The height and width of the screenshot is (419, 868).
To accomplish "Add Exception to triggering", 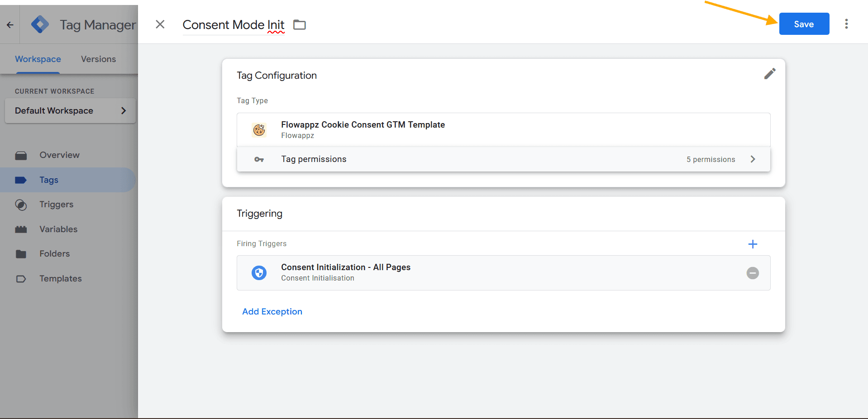I will [x=272, y=312].
